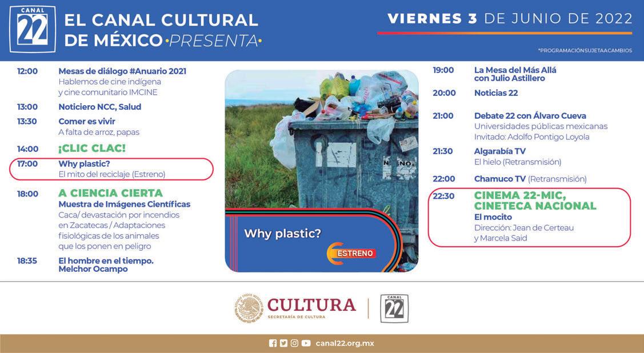644x353 pixels.
Task: Click the 20:00 time slot
Action: pyautogui.click(x=444, y=93)
